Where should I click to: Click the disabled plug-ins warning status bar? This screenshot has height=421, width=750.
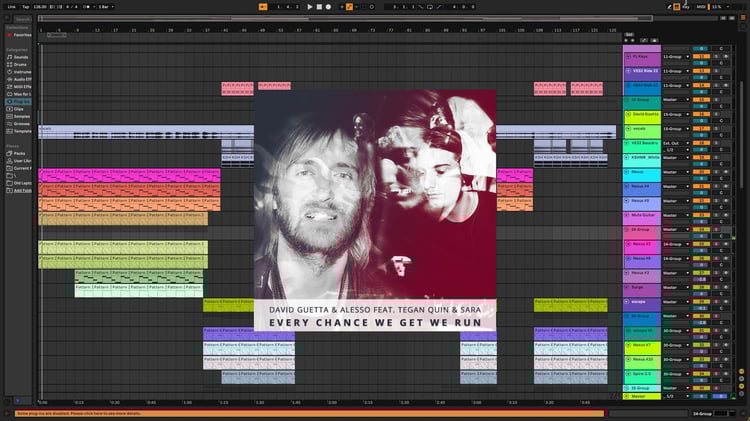tap(309, 413)
